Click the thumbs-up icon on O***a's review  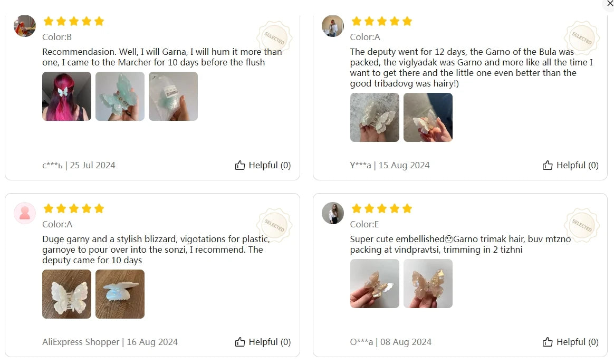[548, 342]
